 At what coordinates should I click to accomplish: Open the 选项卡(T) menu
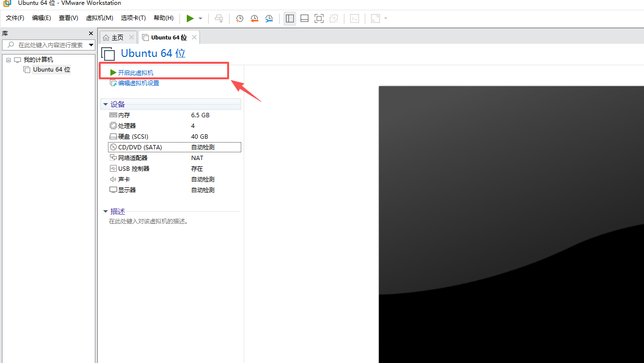tap(133, 18)
